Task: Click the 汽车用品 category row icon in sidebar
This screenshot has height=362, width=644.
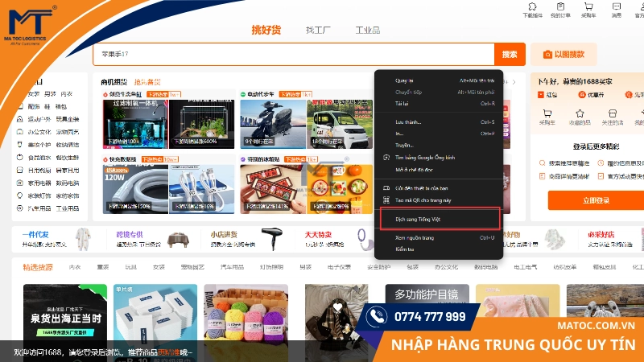Action: pyautogui.click(x=19, y=208)
